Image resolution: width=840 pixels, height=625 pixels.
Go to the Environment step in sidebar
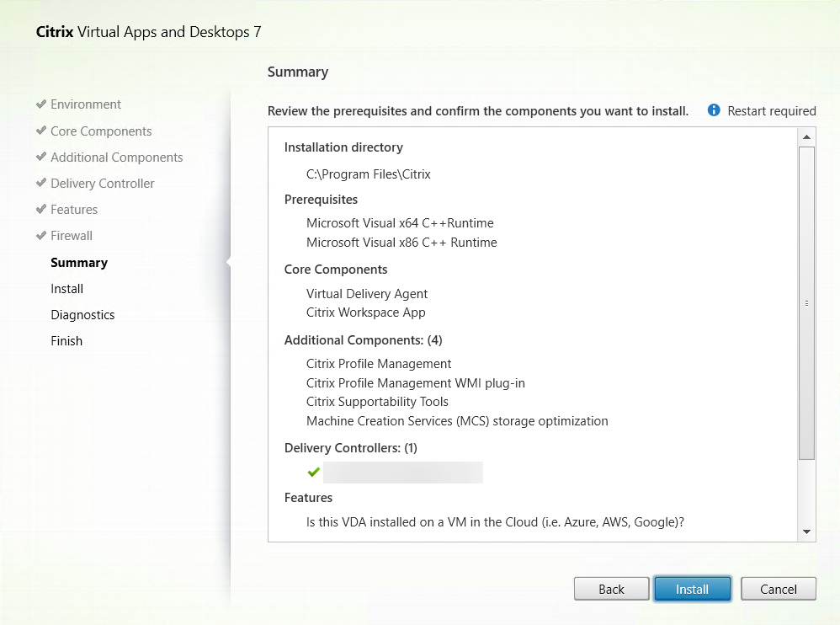pos(86,104)
